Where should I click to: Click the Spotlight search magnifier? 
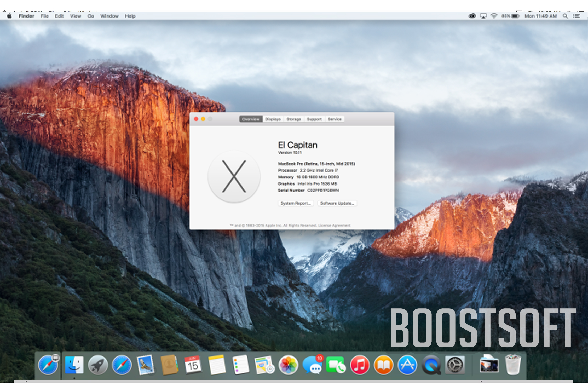coord(565,16)
